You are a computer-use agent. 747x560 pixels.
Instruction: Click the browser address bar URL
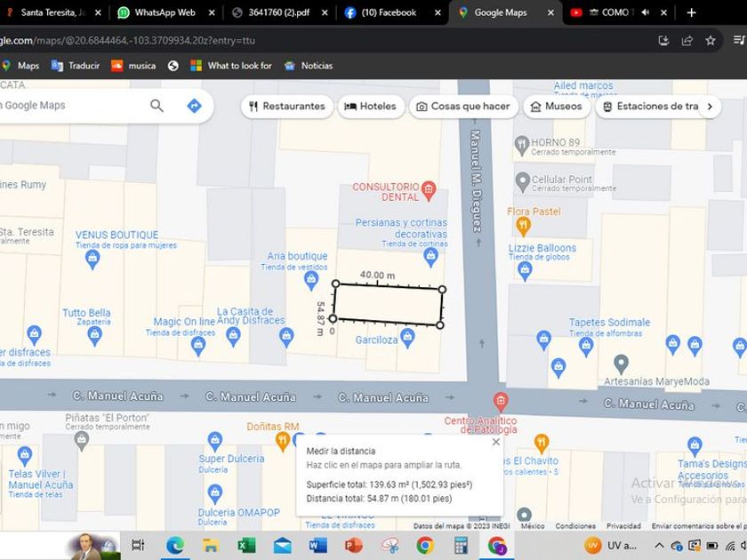click(x=127, y=41)
